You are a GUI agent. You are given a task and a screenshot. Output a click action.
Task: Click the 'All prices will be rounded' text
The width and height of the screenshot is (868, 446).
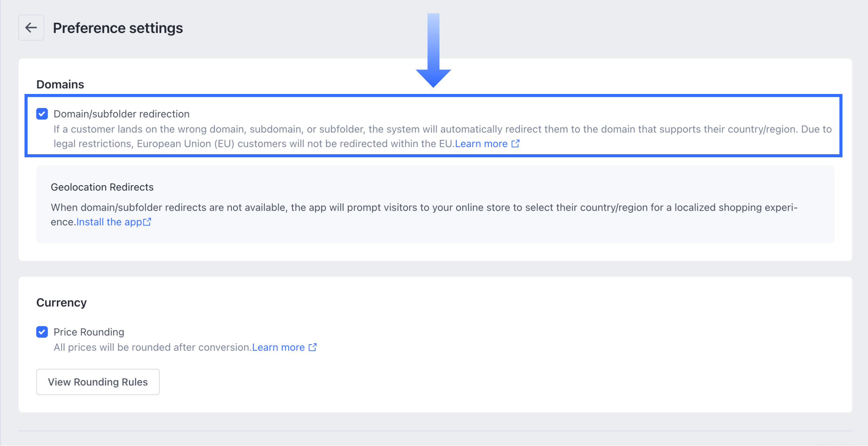(x=152, y=347)
